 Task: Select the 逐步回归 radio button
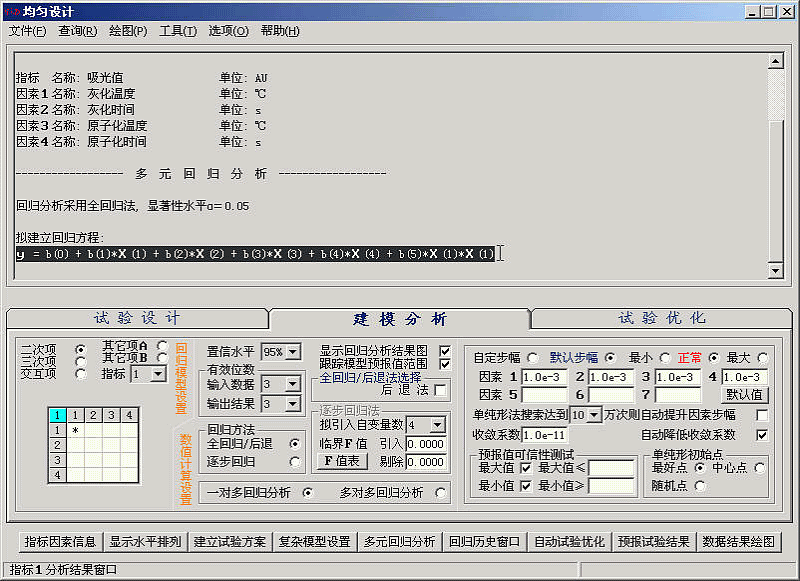(x=294, y=461)
